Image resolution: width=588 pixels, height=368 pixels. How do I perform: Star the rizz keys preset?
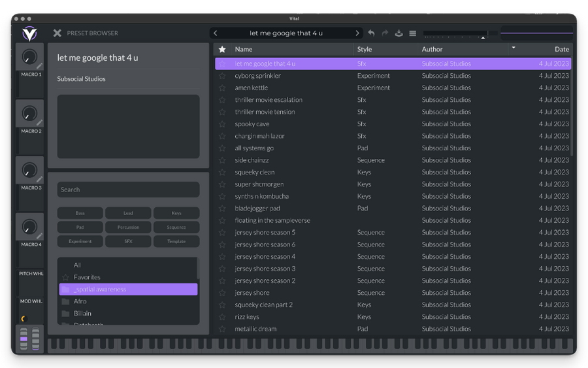click(x=222, y=317)
